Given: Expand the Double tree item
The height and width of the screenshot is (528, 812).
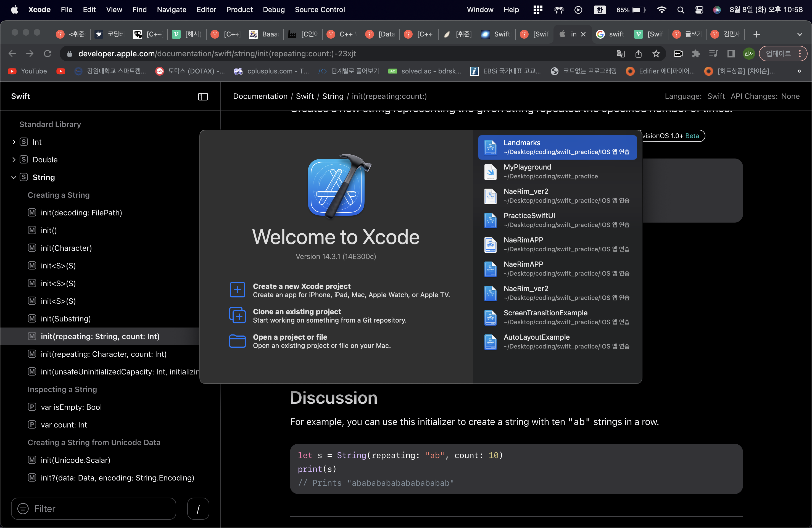Looking at the screenshot, I should [x=14, y=160].
